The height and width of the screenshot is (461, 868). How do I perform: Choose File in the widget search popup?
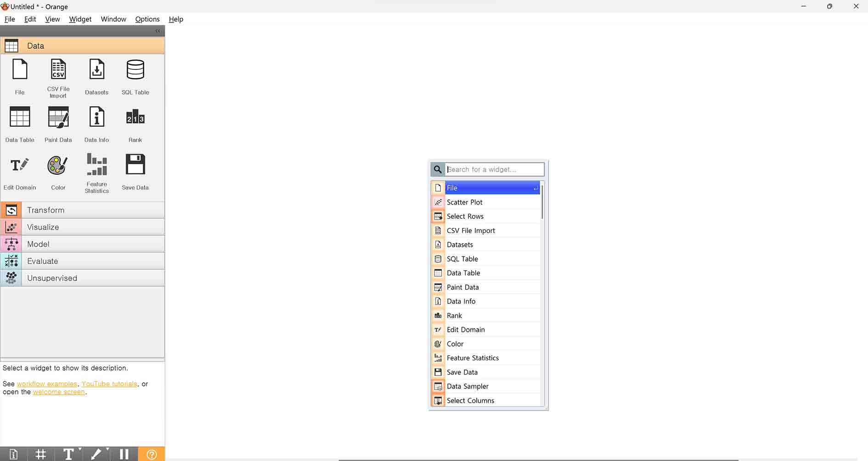pos(486,188)
